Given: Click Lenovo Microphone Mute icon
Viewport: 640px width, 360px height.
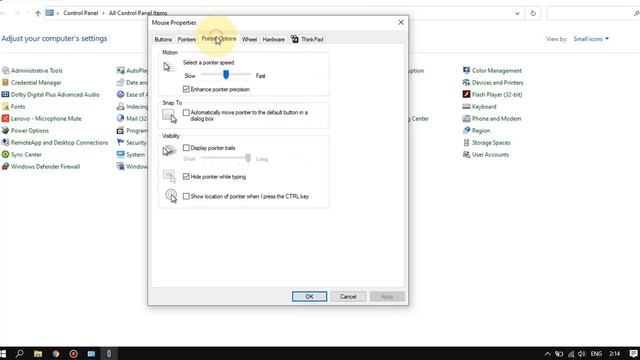Looking at the screenshot, I should (x=5, y=118).
